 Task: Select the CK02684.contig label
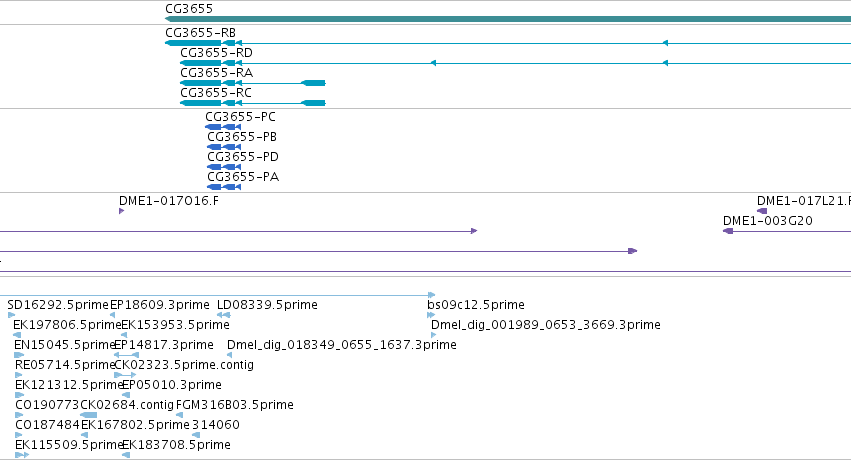click(x=127, y=405)
